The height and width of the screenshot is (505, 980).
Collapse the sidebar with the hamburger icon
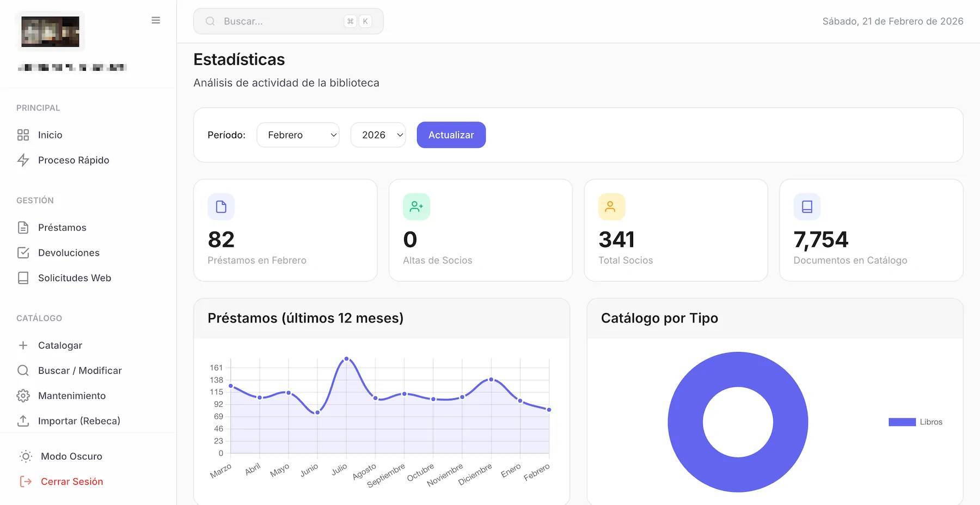coord(156,21)
